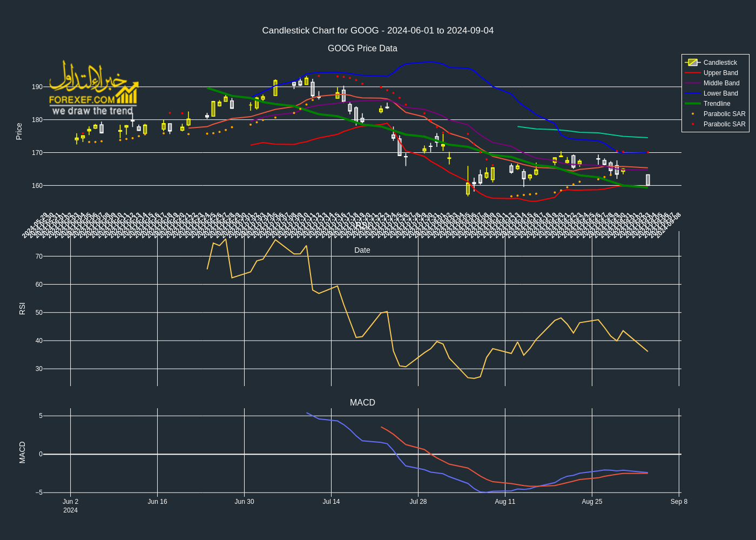Click the MACD axis tick 0
This screenshot has height=540, width=756.
[40, 454]
